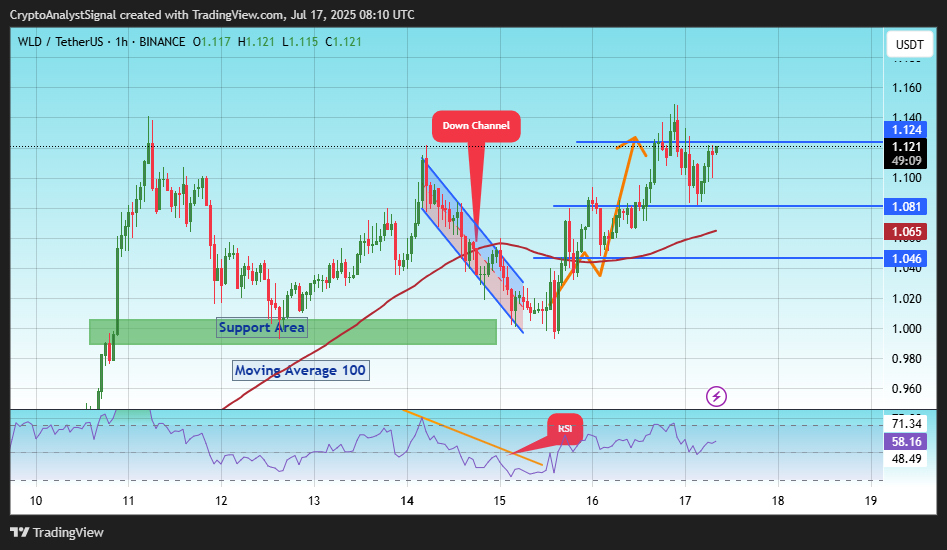Click the 49:09 candle countdown timer

[906, 161]
